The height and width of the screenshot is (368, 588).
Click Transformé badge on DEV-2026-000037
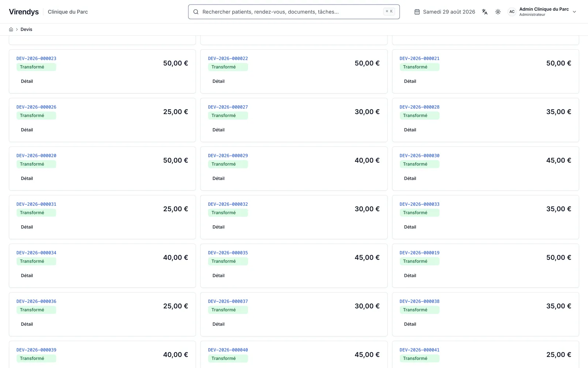[x=228, y=310]
